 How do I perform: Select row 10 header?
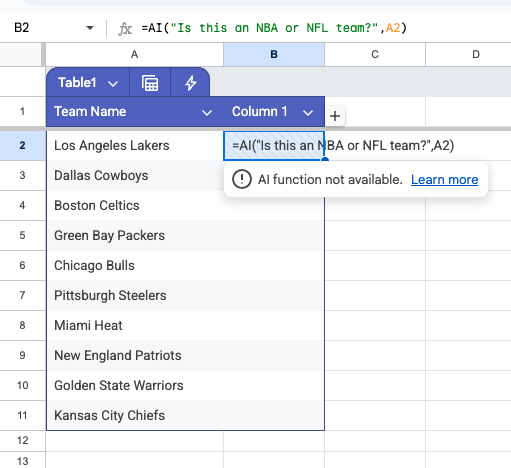tap(22, 385)
